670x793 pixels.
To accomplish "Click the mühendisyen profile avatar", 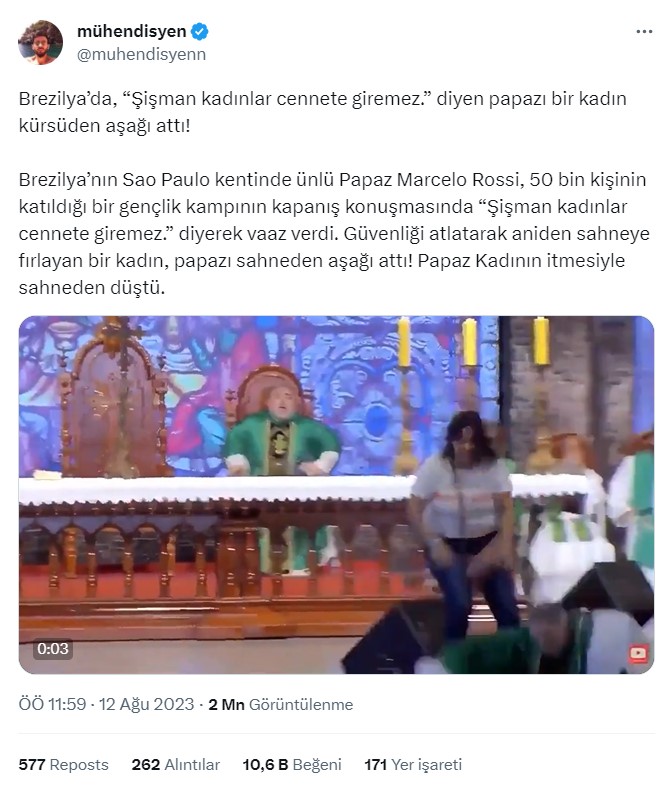I will (40, 42).
